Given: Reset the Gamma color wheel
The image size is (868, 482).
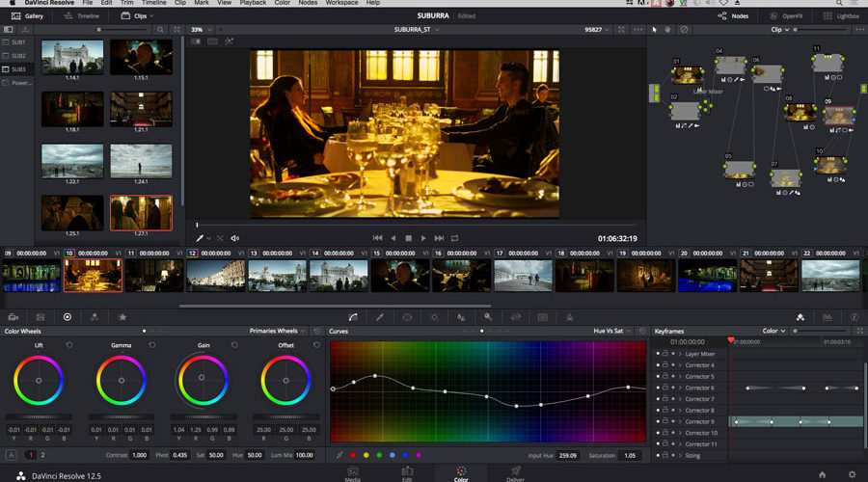Looking at the screenshot, I should [151, 345].
